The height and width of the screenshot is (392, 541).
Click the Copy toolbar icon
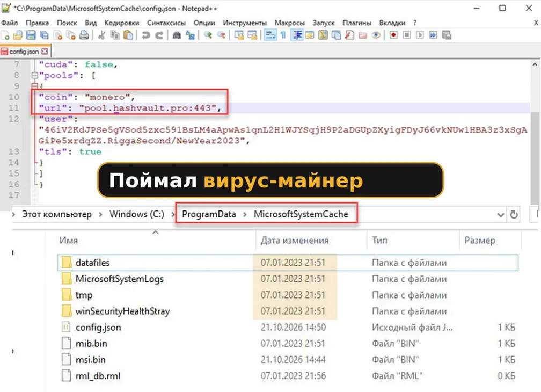(115, 35)
